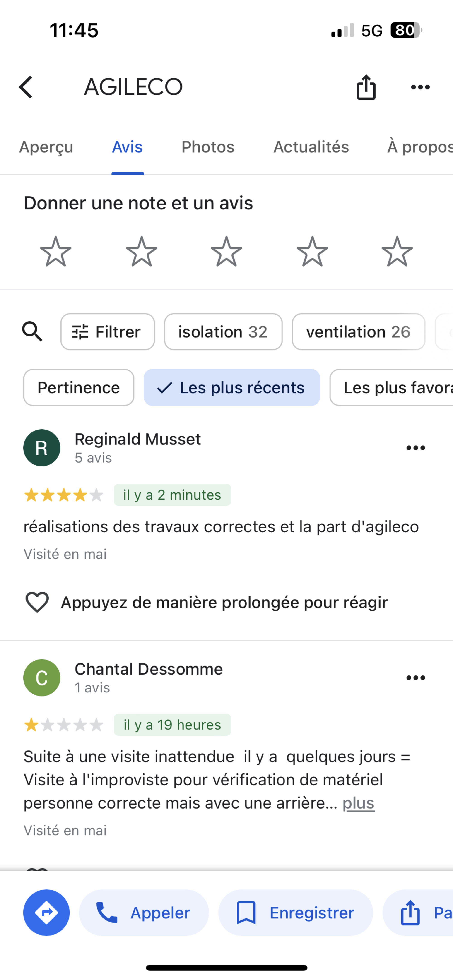Rate with the first empty star
The height and width of the screenshot is (980, 453).
55,252
